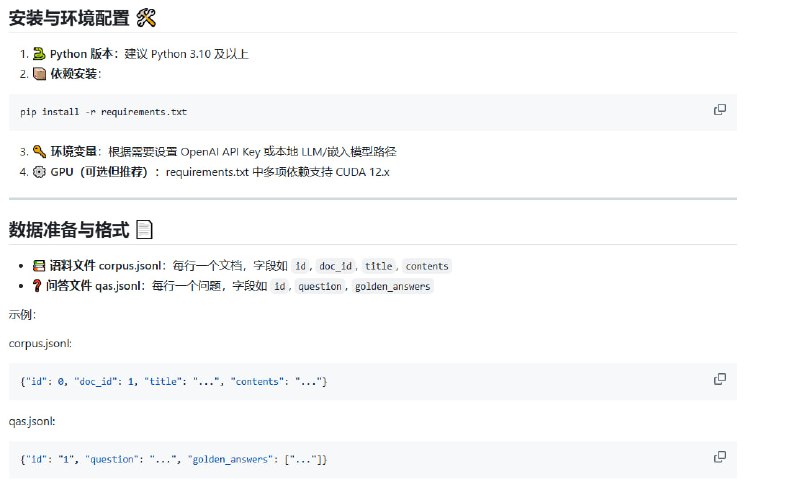Click the contents inline code tag
The height and width of the screenshot is (495, 800).
coord(427,266)
